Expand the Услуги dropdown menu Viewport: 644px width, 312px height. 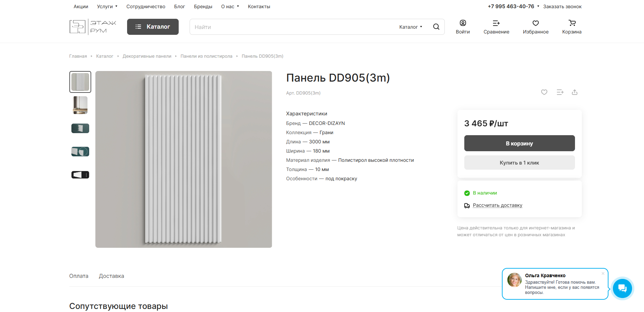[x=107, y=6]
